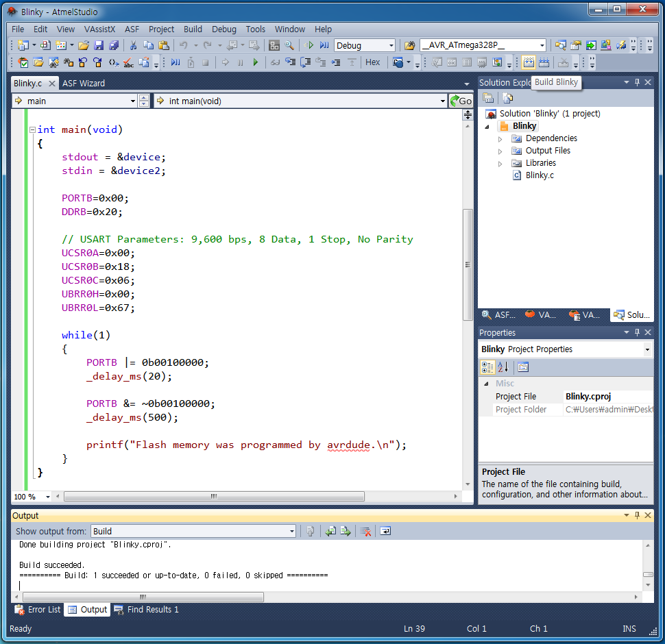Click the Go button in navigation bar
665x644 pixels.
pos(461,101)
